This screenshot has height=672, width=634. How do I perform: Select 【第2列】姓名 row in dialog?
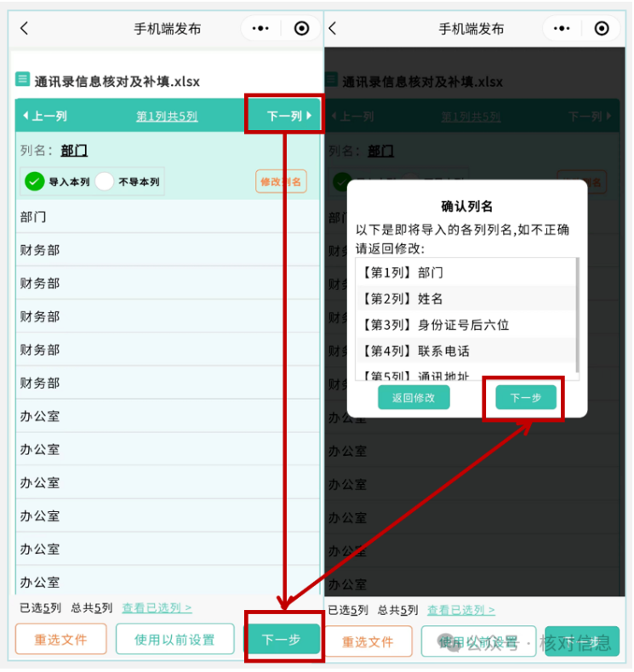click(x=466, y=299)
